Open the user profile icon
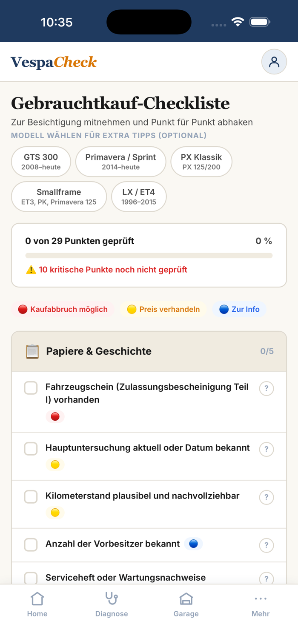The image size is (298, 644). (274, 62)
